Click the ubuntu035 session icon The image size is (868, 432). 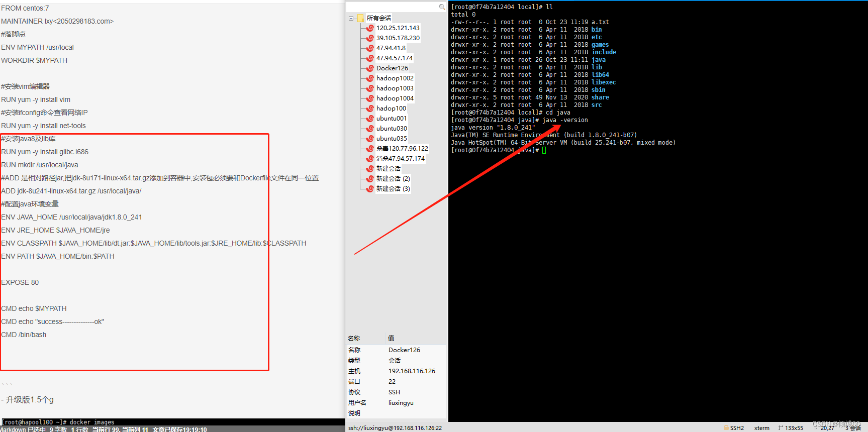pyautogui.click(x=370, y=139)
